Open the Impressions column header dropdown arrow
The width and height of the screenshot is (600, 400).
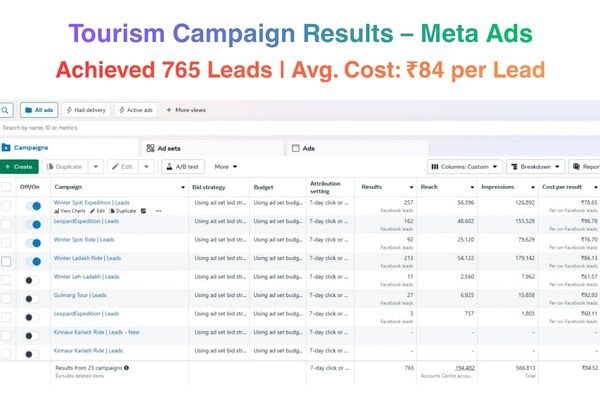[533, 187]
